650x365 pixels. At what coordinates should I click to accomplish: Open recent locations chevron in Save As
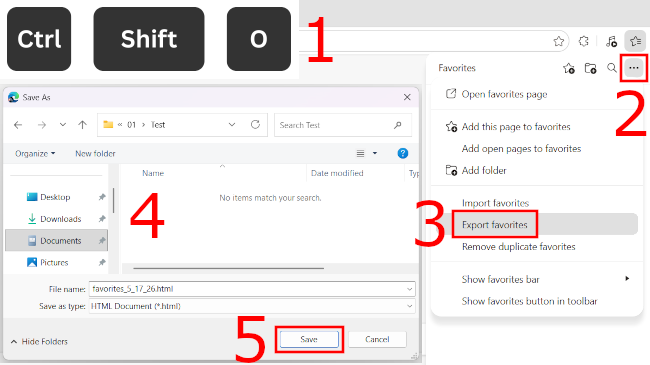pos(63,124)
